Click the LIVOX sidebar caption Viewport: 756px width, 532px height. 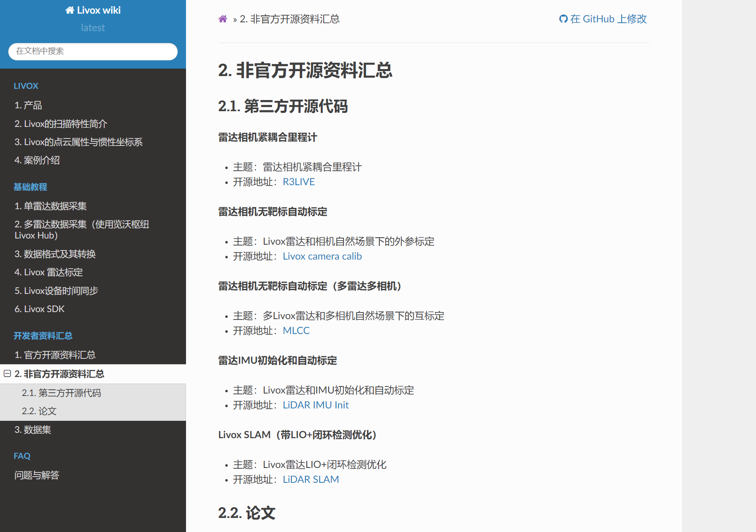pos(26,86)
